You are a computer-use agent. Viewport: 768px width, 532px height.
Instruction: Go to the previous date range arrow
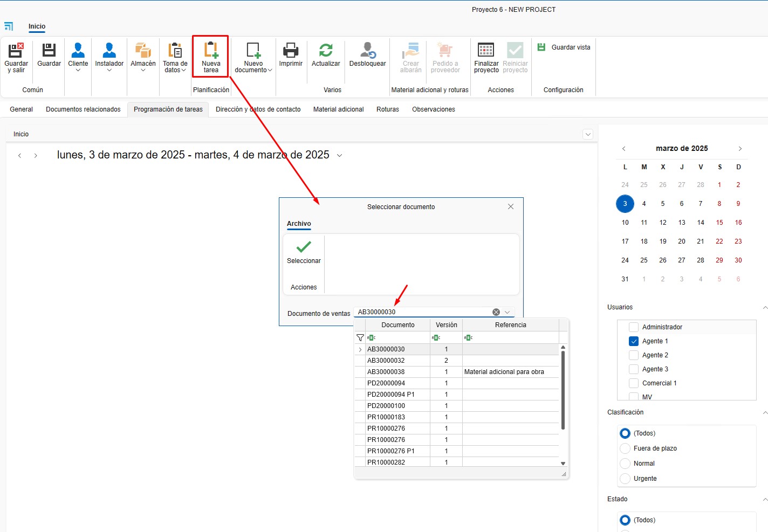(19, 155)
